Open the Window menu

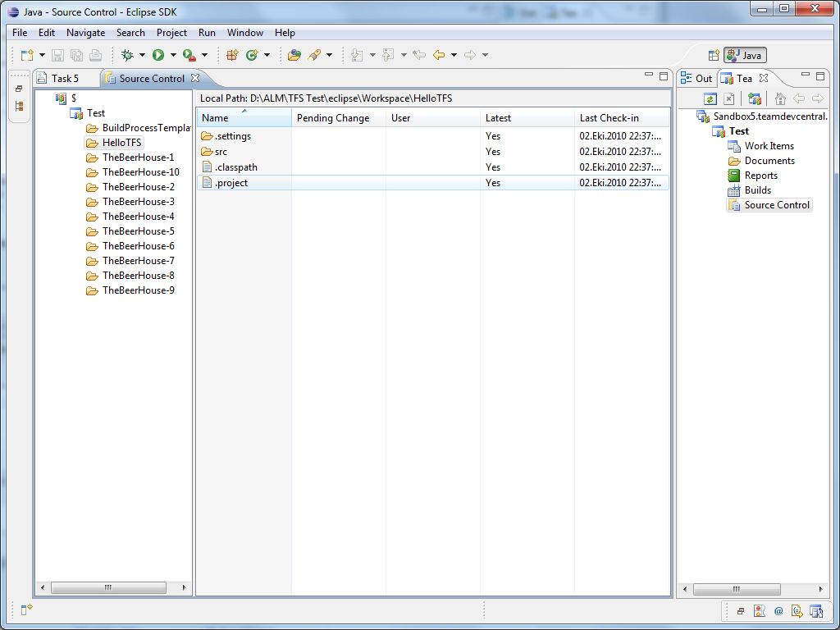coord(244,33)
